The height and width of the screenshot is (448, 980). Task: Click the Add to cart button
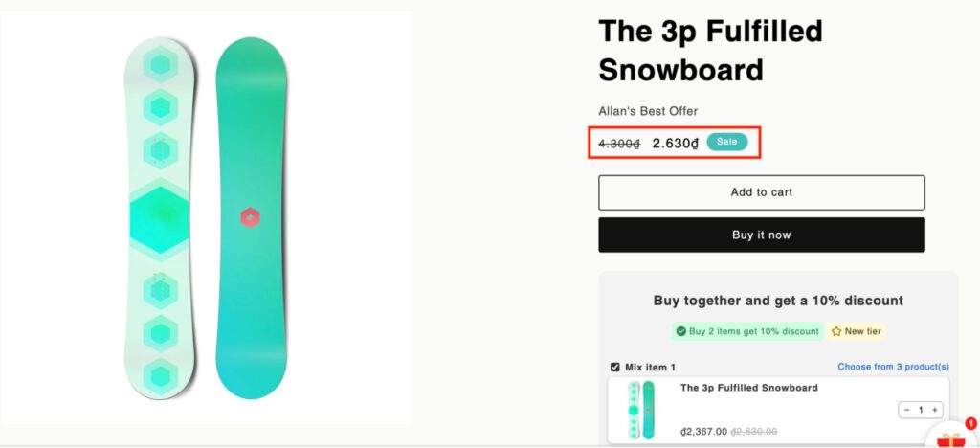[x=761, y=192]
